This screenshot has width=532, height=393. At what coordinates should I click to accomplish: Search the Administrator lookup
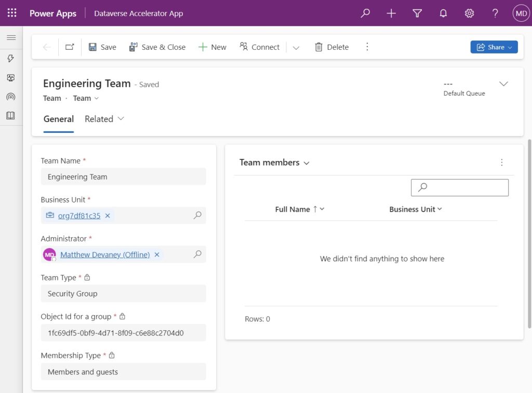(x=197, y=254)
